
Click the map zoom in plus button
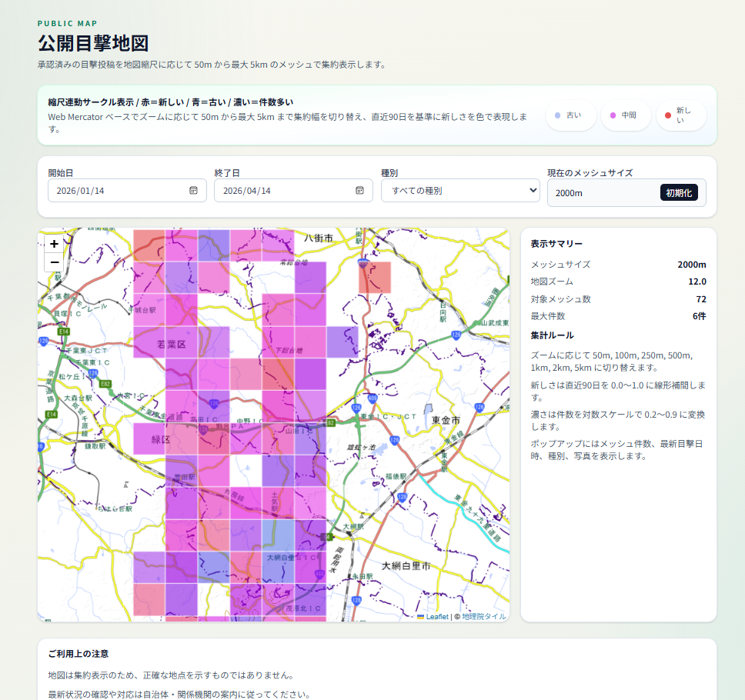click(x=54, y=243)
